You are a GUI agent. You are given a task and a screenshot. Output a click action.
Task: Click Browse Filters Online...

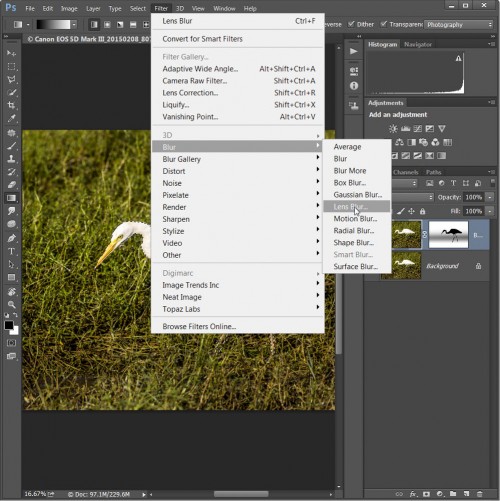coord(238,326)
